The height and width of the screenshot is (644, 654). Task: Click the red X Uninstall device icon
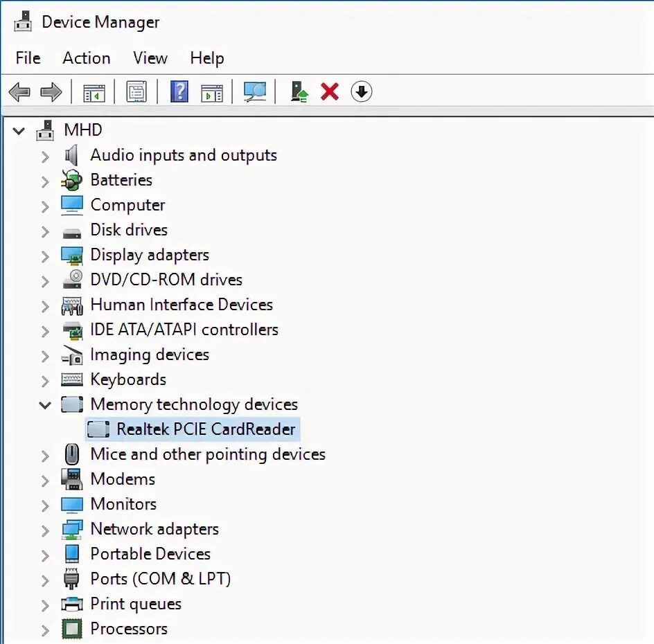point(330,91)
